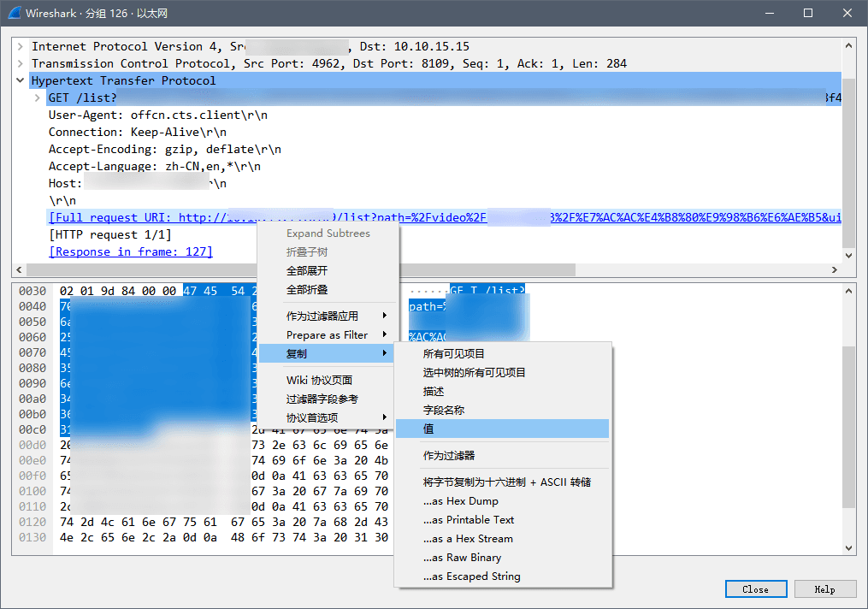Click the packet tree's scroll right arrow

point(835,269)
